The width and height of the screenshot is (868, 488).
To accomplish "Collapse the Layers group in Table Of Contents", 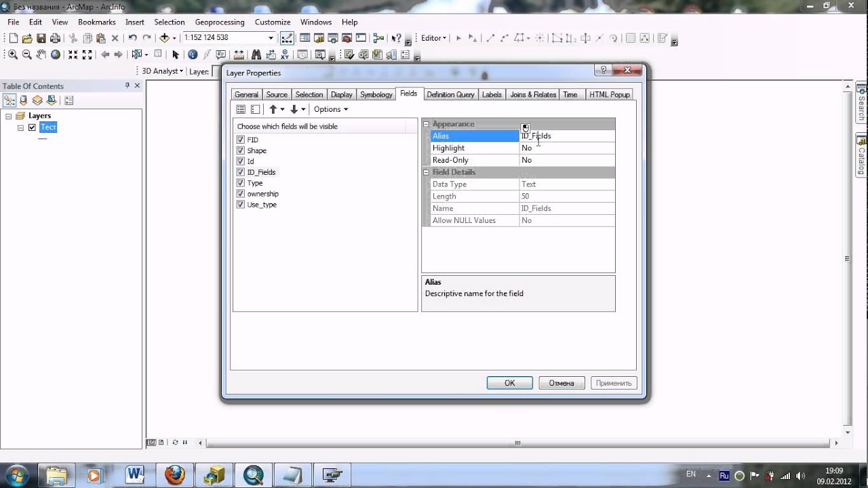I will (x=9, y=116).
